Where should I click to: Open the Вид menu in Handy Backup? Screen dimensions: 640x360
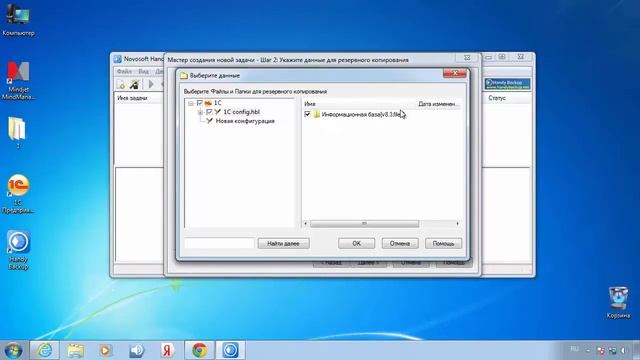pos(143,71)
